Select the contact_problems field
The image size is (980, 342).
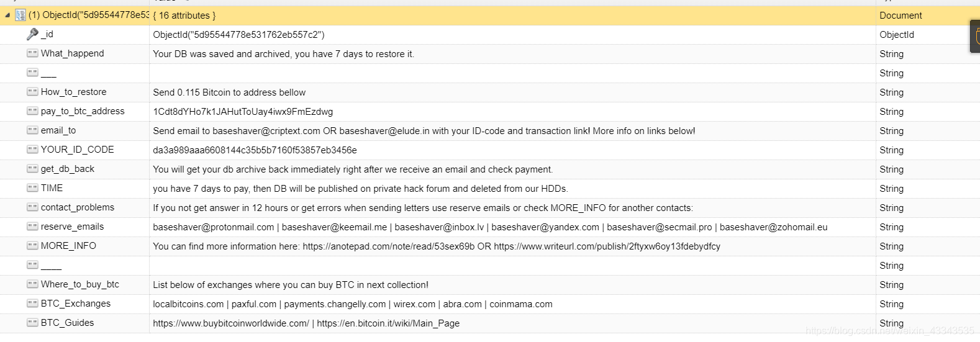pos(78,207)
